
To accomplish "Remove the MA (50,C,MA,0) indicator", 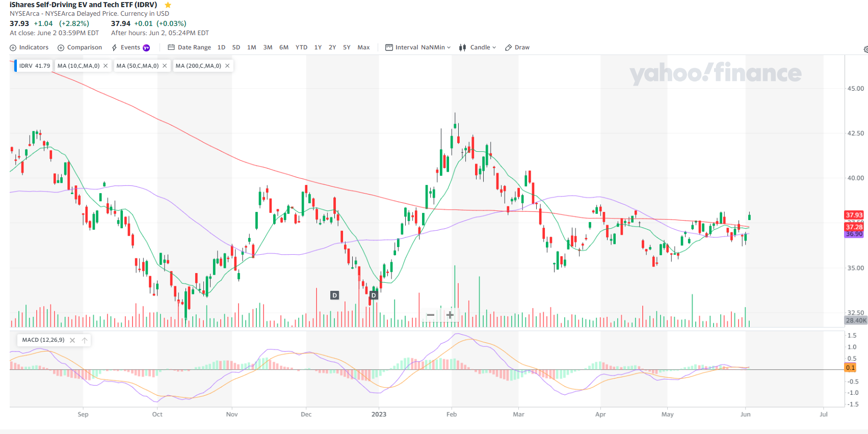I will [165, 66].
